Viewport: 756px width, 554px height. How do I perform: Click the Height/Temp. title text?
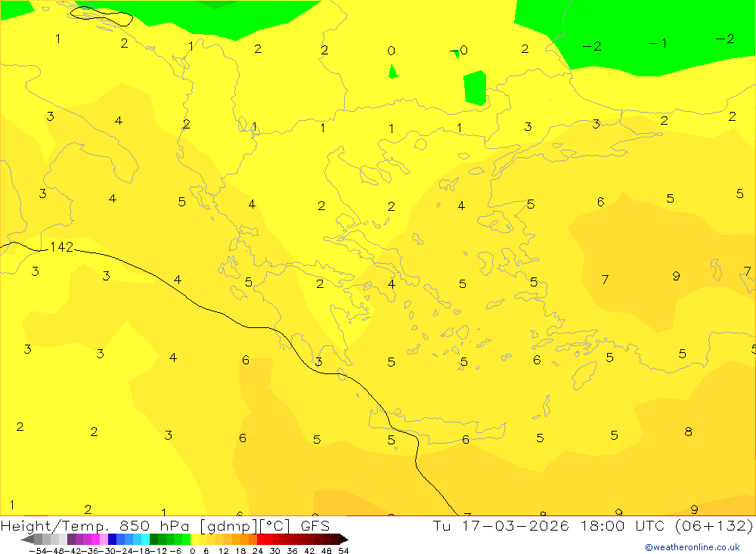coord(55,526)
